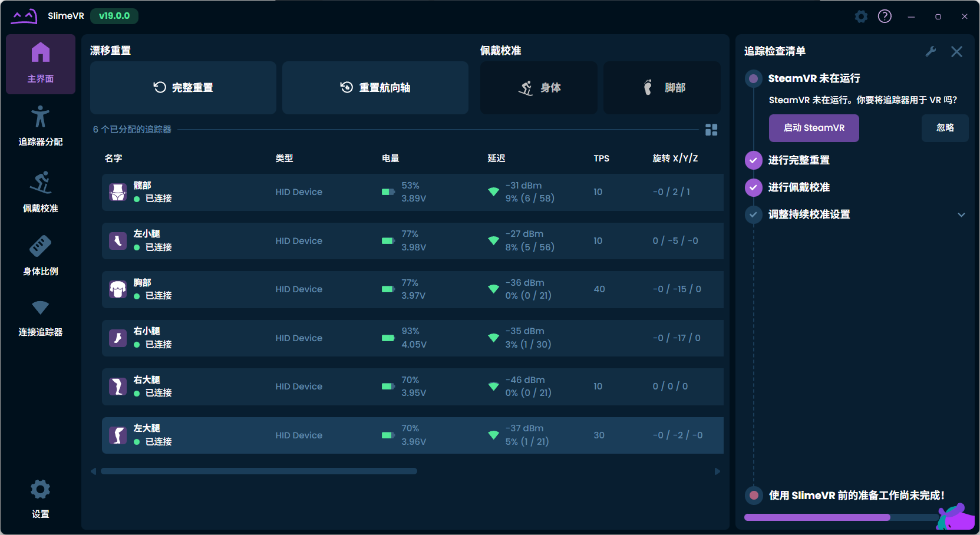This screenshot has height=535, width=980.
Task: Click the scrollbar left arrow
Action: point(93,471)
